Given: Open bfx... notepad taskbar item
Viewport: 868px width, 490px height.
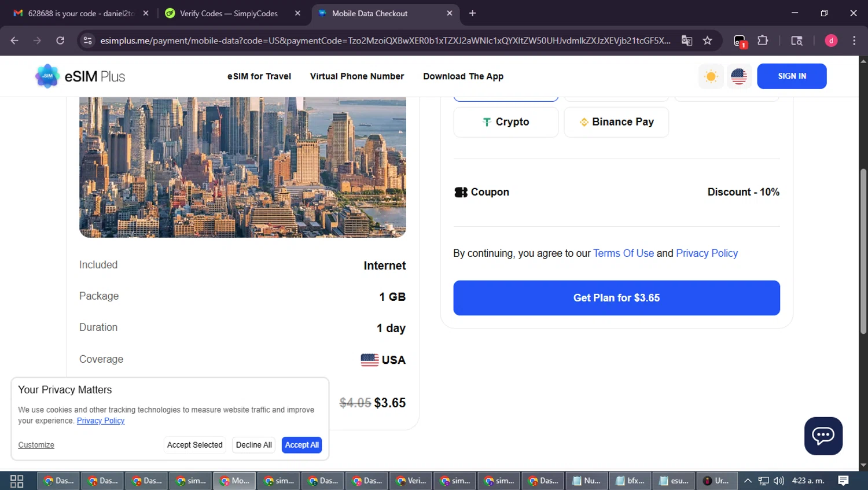Looking at the screenshot, I should [630, 481].
